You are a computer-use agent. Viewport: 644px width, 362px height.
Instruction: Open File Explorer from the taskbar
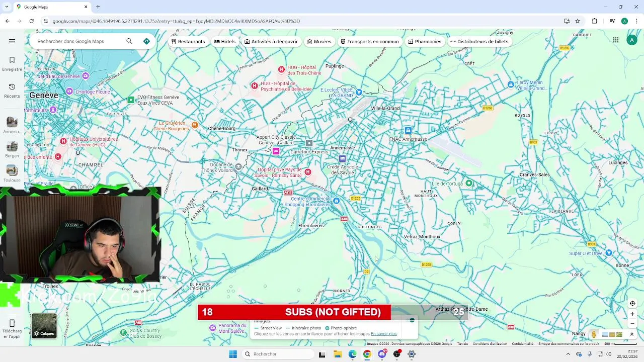pos(337,354)
